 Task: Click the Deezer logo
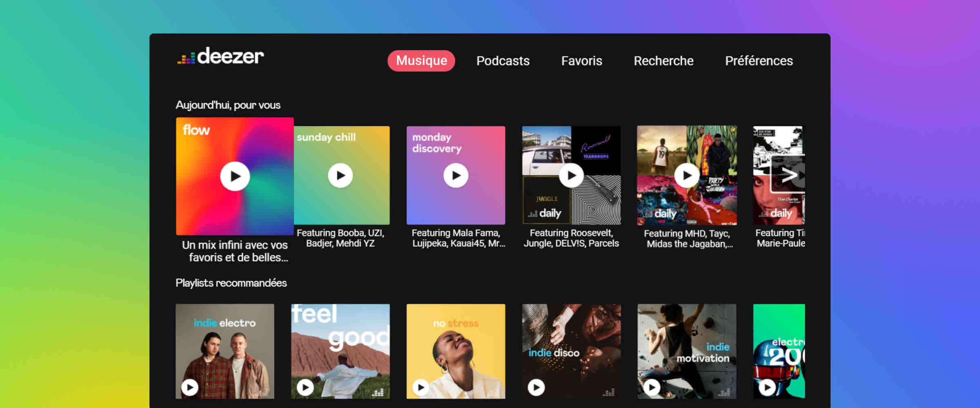[x=220, y=56]
